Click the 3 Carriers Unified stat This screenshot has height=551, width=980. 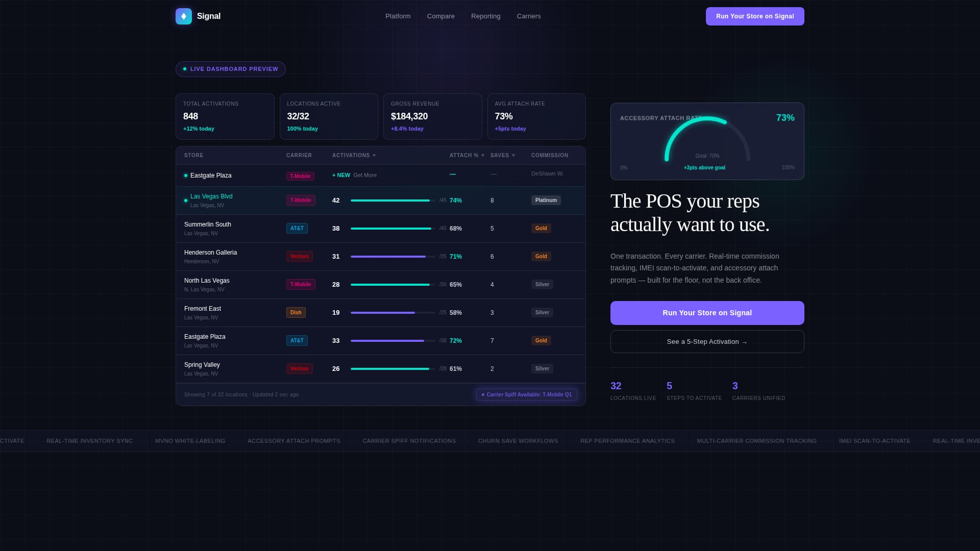pos(758,391)
